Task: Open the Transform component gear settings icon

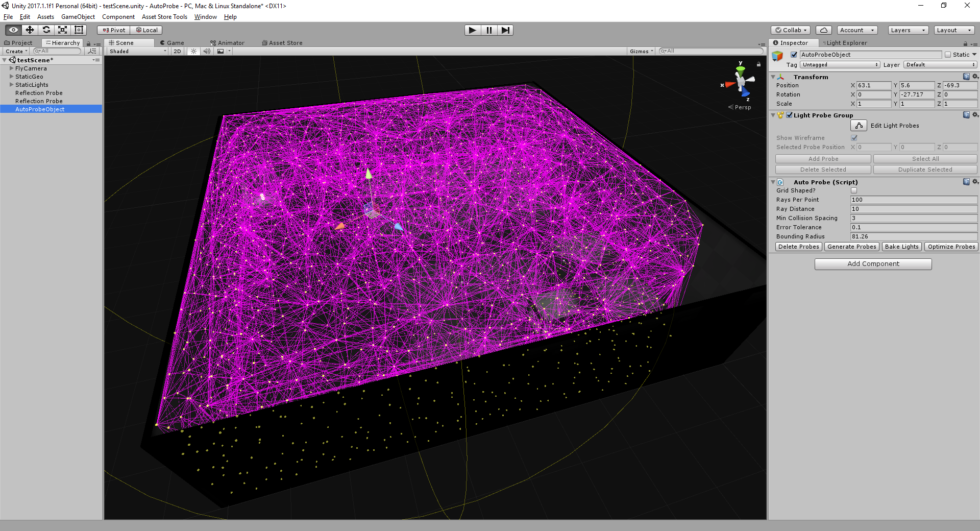Action: (975, 76)
